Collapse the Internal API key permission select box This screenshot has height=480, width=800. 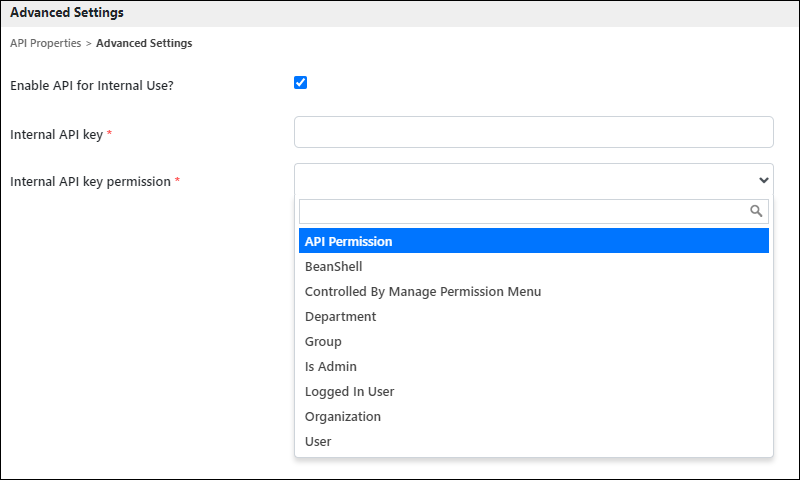pyautogui.click(x=534, y=180)
